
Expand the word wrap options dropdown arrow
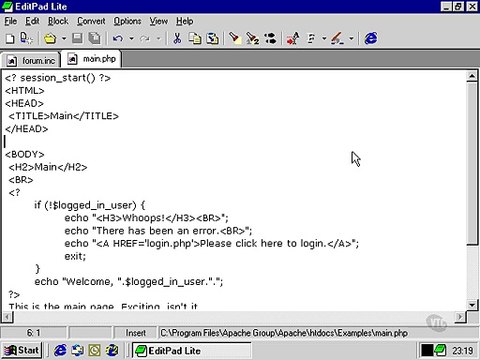[x=324, y=39]
